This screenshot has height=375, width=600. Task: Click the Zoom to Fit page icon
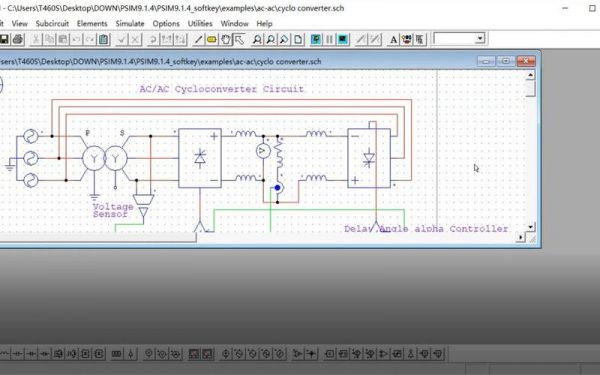click(x=298, y=39)
